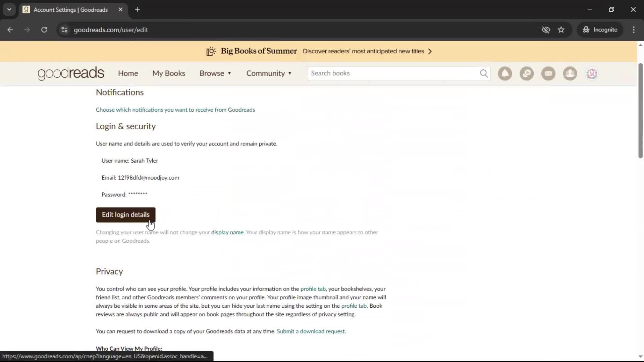The image size is (644, 362).
Task: Click Submit a download request link
Action: tap(311, 331)
